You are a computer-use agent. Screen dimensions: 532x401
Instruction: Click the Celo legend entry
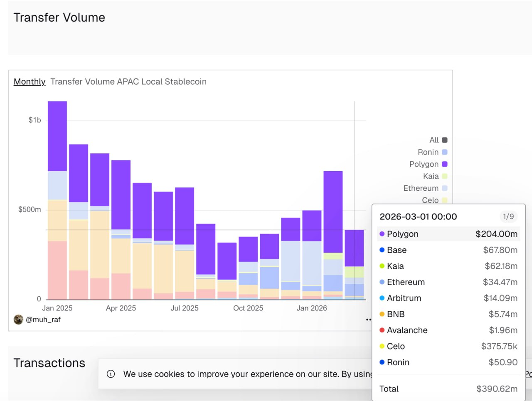coord(434,200)
